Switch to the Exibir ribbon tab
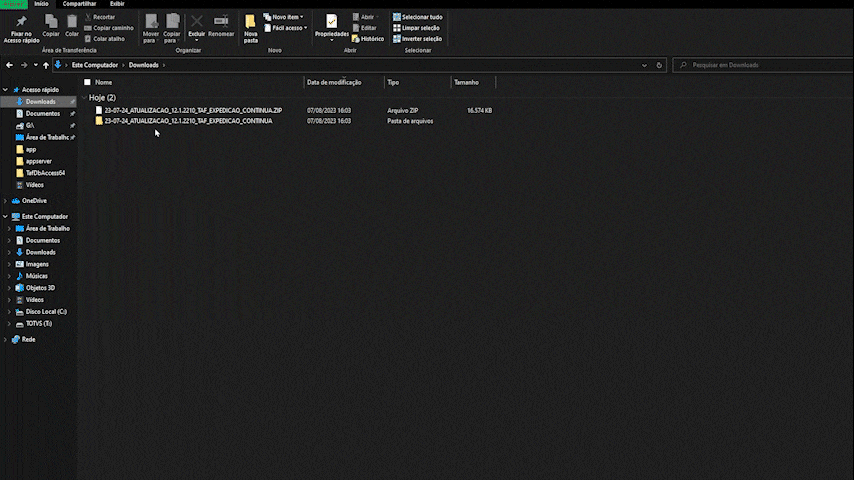This screenshot has width=854, height=480. click(117, 4)
